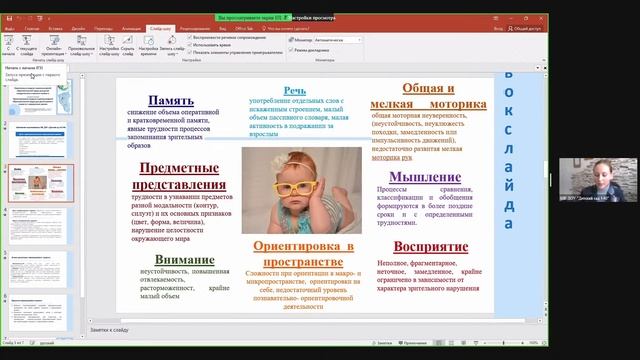Viewport: 640px width, 360px height.
Task: Click the 'Предметные представления' heading
Action: (179, 176)
